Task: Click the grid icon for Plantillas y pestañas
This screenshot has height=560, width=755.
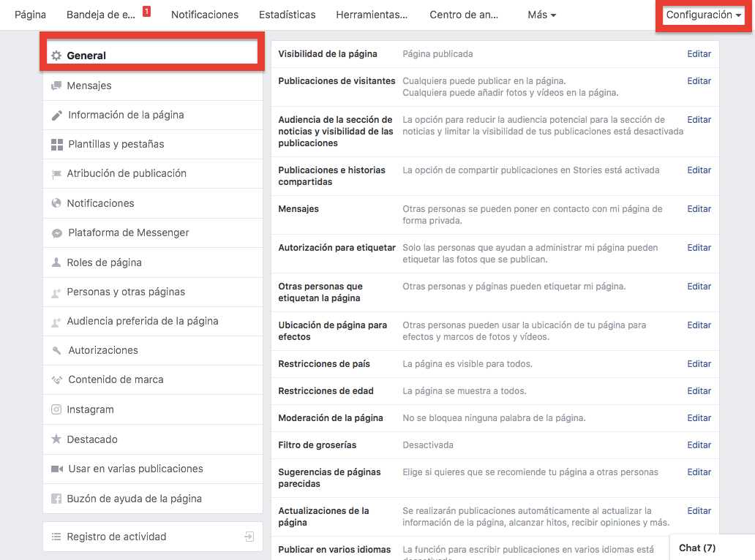Action: coord(56,145)
